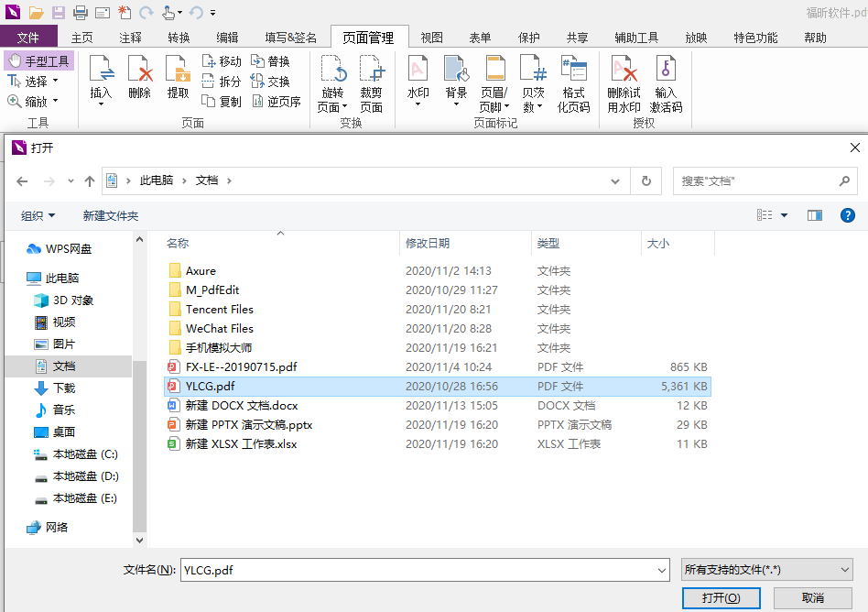The height and width of the screenshot is (612, 868).
Task: Open the 所有支持的文件 file type dropdown
Action: (x=766, y=570)
